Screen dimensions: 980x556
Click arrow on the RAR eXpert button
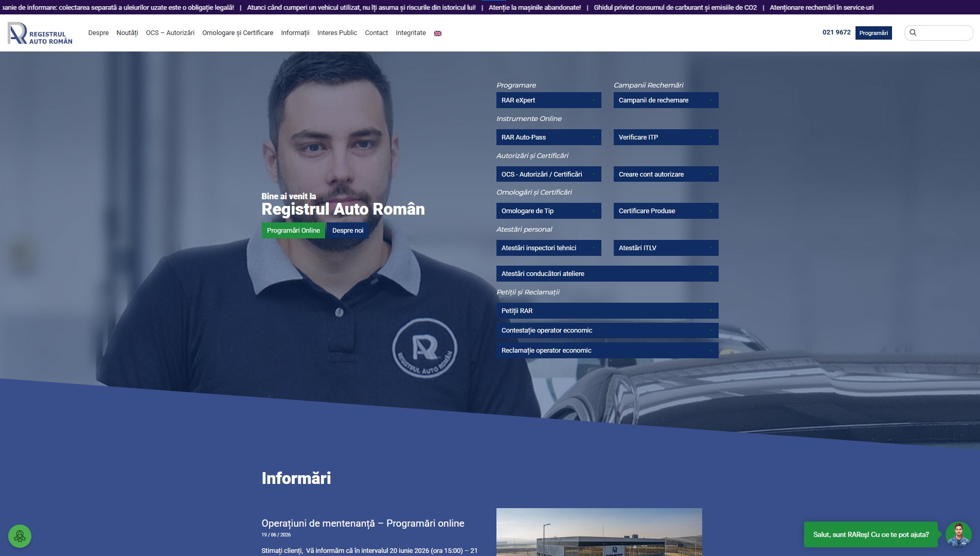point(594,100)
